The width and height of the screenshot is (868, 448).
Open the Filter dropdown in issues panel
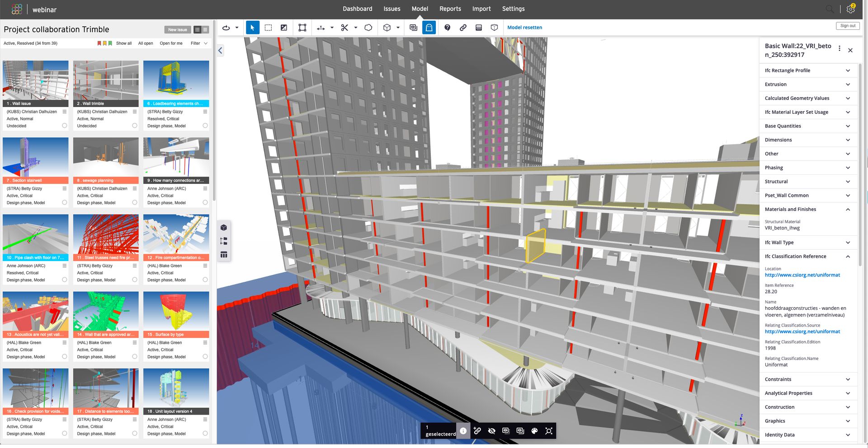(199, 43)
